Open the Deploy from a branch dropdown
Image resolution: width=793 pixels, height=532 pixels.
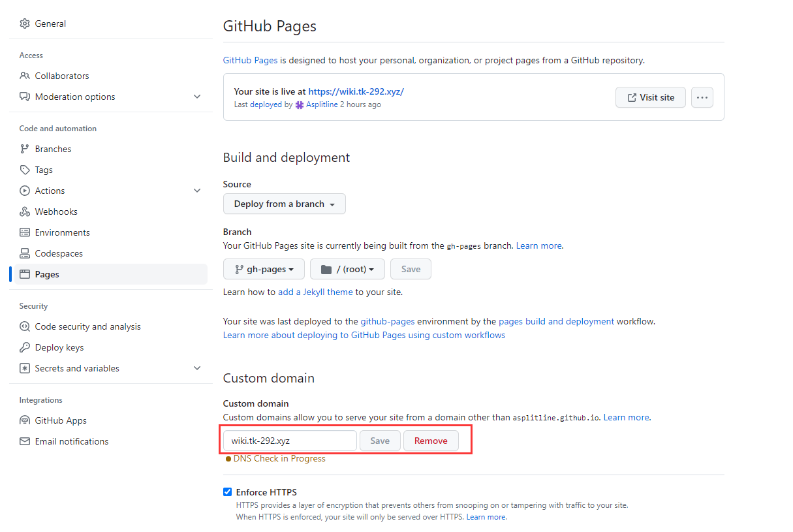pos(285,204)
